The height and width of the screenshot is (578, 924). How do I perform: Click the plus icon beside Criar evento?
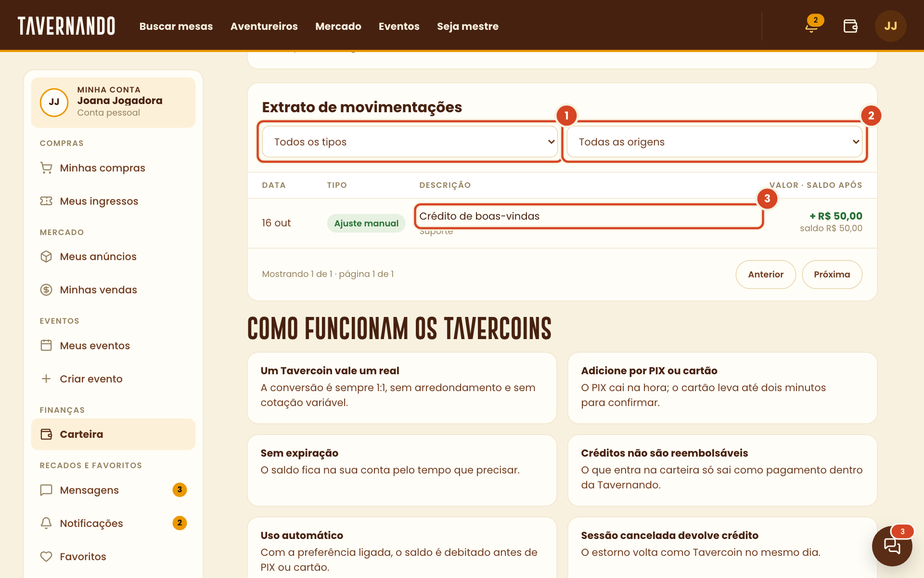click(46, 379)
